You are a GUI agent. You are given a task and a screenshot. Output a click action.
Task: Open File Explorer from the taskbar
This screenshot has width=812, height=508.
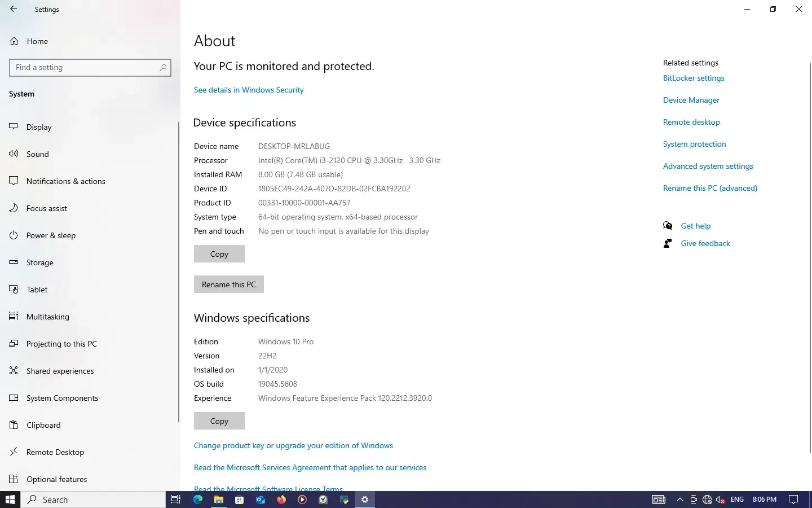[x=218, y=500]
